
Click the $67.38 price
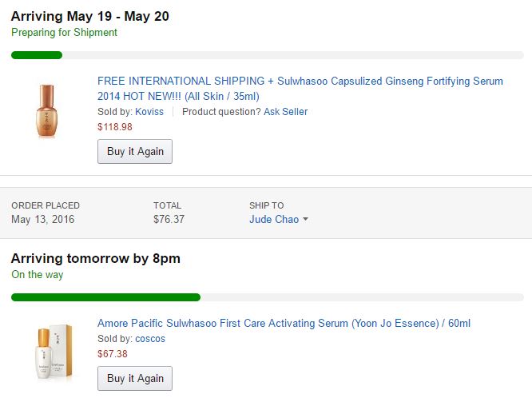point(113,354)
